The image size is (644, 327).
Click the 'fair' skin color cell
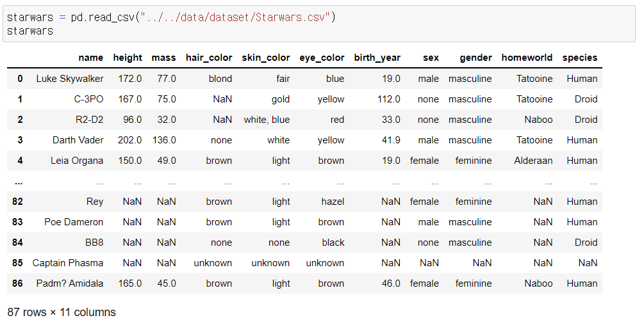(x=283, y=79)
